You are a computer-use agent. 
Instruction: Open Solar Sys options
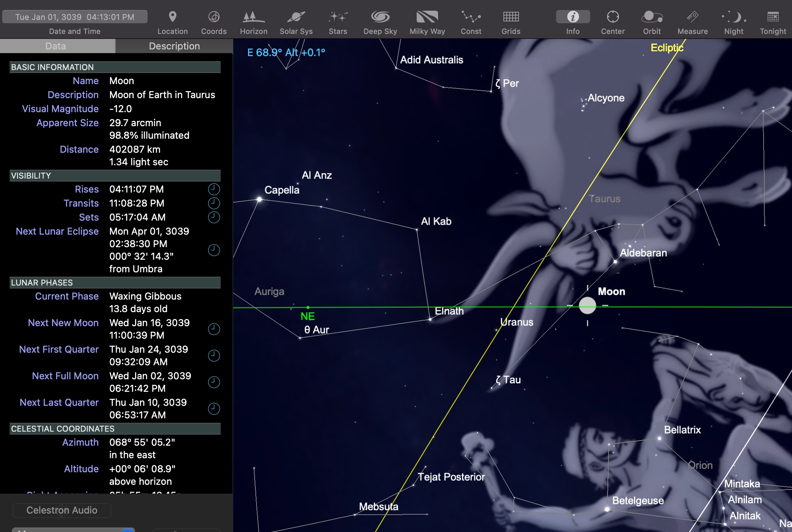tap(296, 17)
